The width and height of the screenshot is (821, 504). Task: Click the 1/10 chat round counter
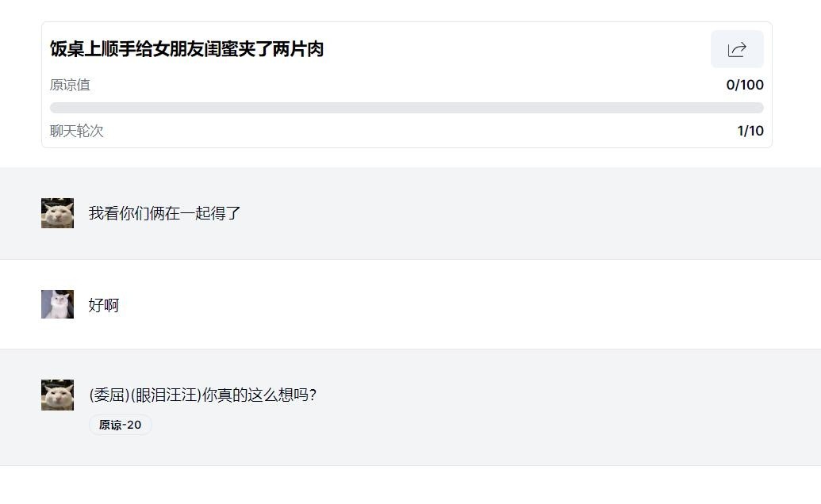click(x=750, y=131)
